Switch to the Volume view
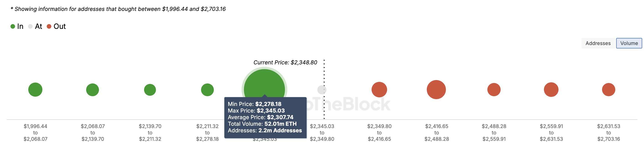This screenshot has width=644, height=151. 629,43
